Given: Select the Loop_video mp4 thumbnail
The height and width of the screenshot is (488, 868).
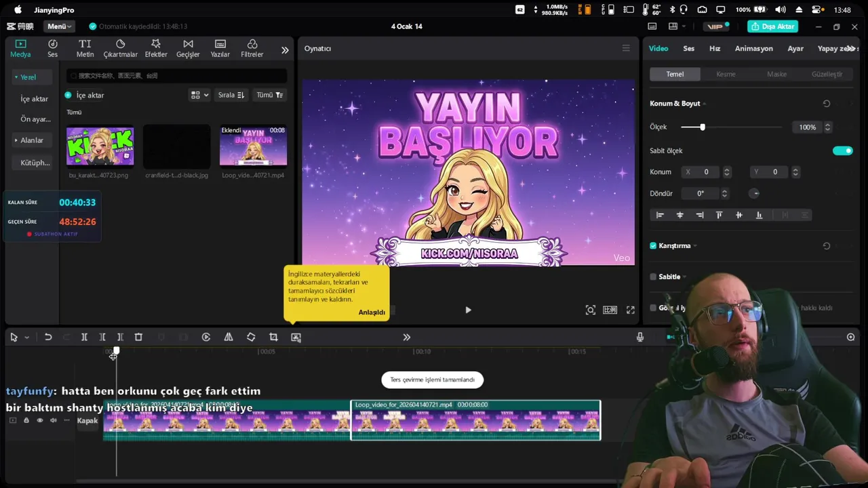Looking at the screenshot, I should coord(253,146).
